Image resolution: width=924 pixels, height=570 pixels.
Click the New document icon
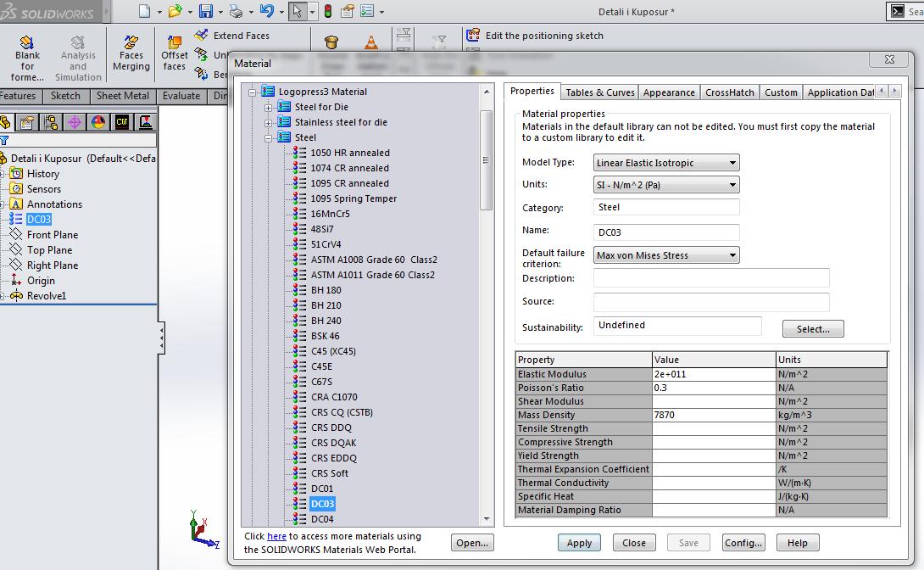(x=144, y=11)
